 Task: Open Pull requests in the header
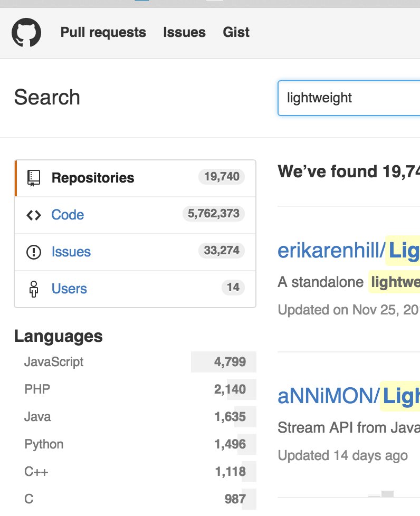tap(103, 32)
